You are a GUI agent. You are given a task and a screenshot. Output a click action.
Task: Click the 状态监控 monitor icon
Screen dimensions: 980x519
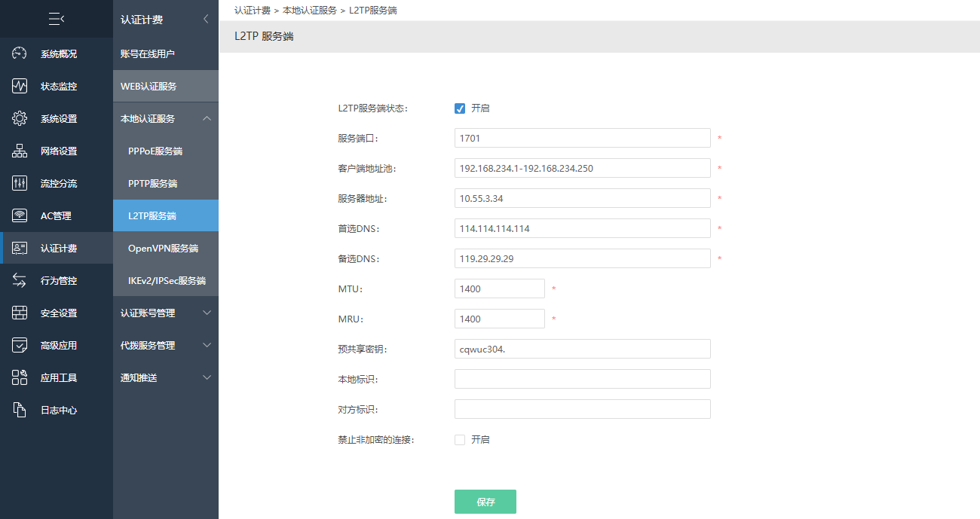20,87
